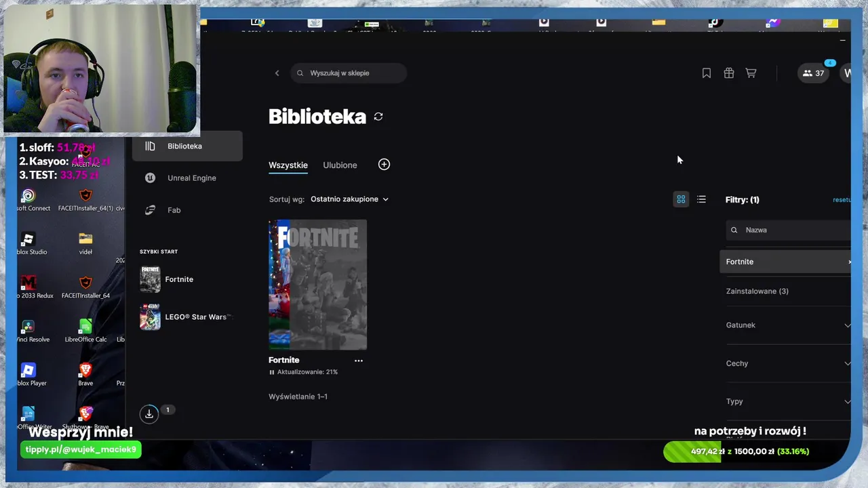Viewport: 868px width, 488px height.
Task: Launch LEGO Star Wars from Szybki Start
Action: 187,317
